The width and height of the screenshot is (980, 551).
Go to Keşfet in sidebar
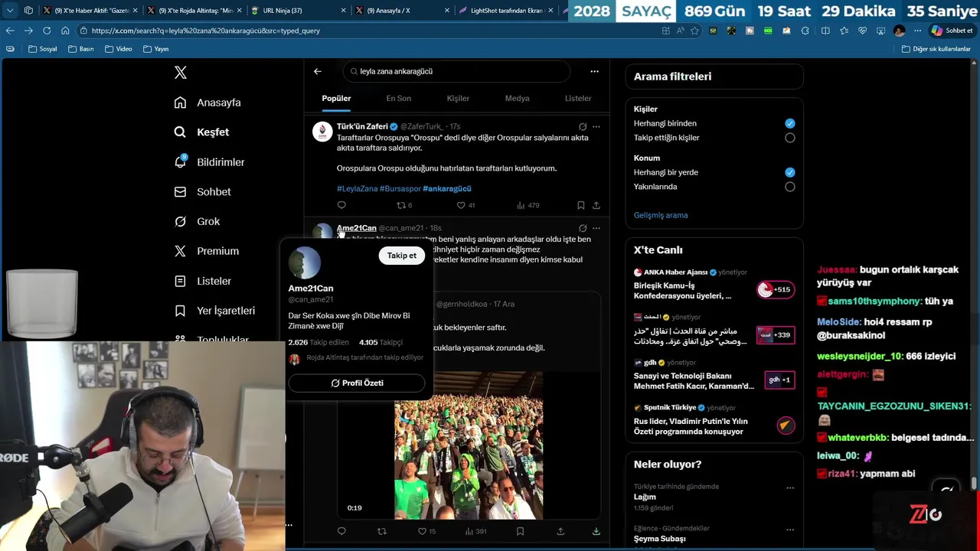pyautogui.click(x=201, y=132)
